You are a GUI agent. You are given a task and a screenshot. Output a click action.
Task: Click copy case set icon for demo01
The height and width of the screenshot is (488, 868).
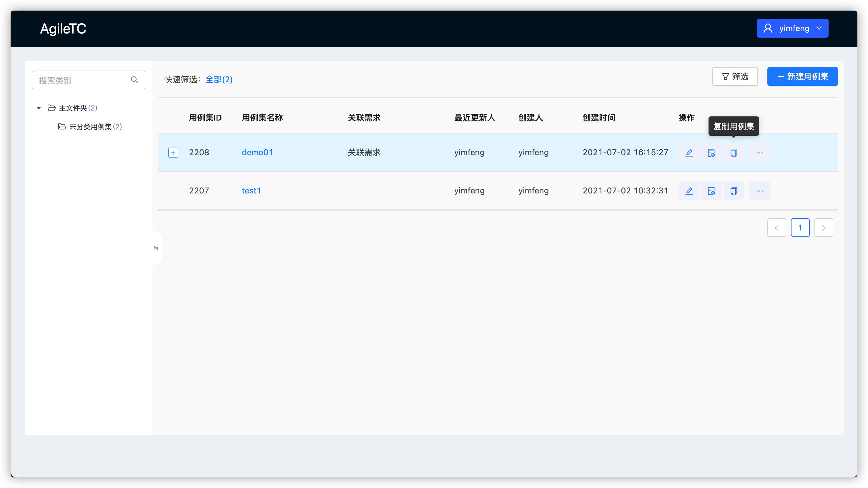coord(734,153)
